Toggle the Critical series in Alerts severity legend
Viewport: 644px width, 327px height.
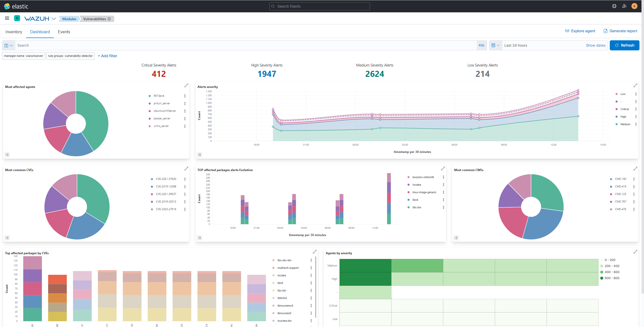tap(624, 109)
